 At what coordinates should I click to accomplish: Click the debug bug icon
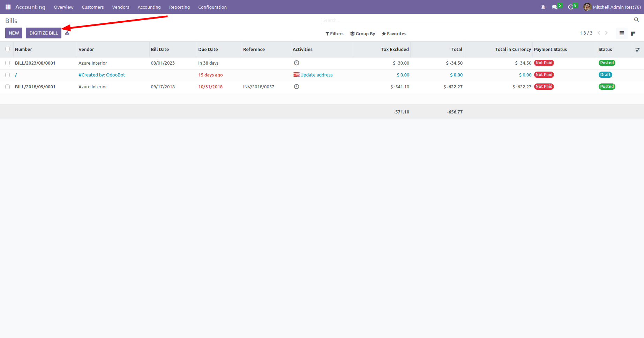click(x=543, y=7)
